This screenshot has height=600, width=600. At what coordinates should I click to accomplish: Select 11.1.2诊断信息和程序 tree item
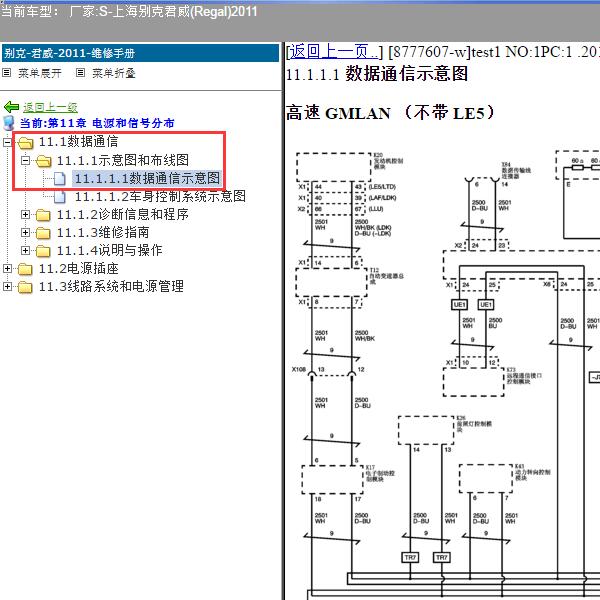(123, 214)
